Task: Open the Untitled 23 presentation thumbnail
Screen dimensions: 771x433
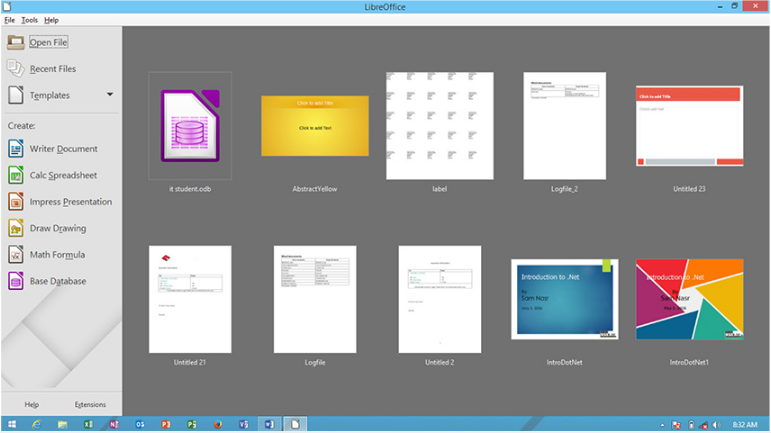Action: pos(689,126)
